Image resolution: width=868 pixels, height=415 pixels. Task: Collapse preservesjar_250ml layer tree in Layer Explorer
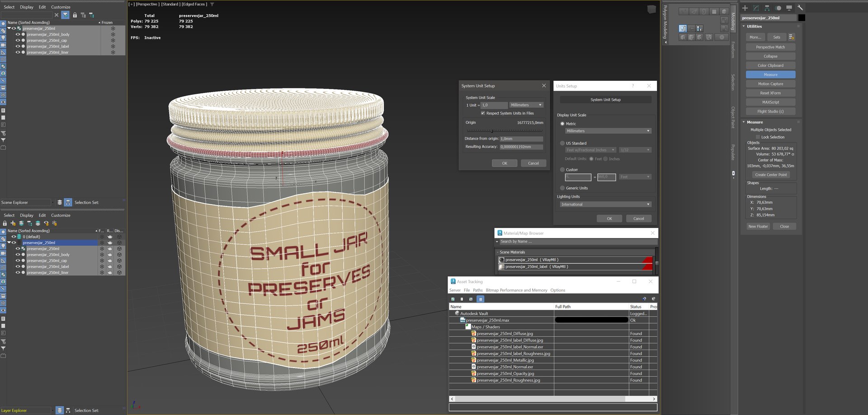pyautogui.click(x=9, y=242)
